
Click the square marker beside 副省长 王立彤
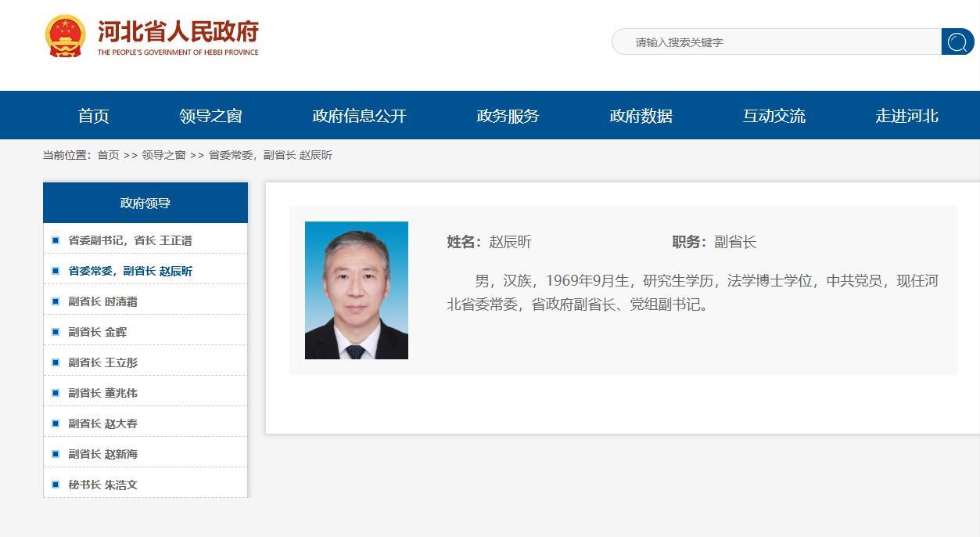55,360
